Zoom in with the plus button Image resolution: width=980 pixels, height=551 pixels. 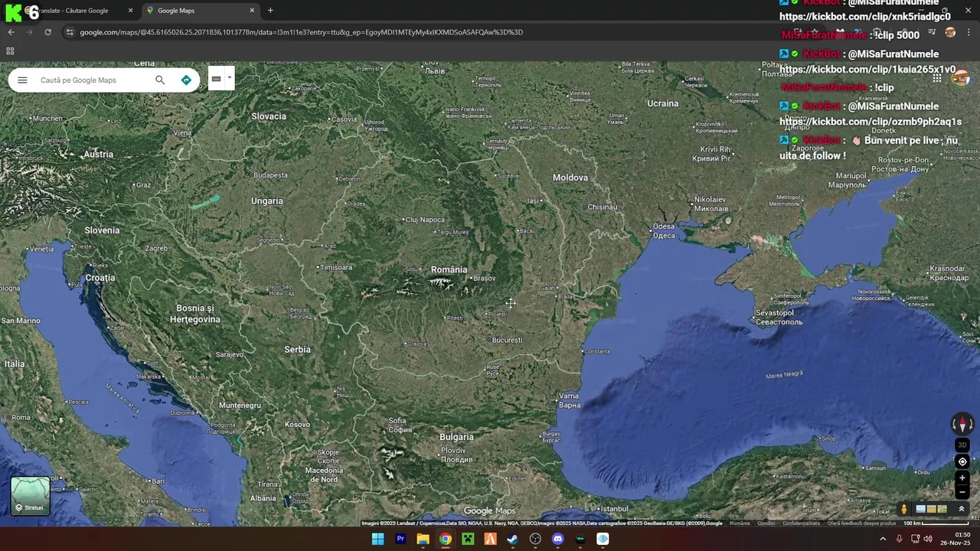click(x=962, y=478)
